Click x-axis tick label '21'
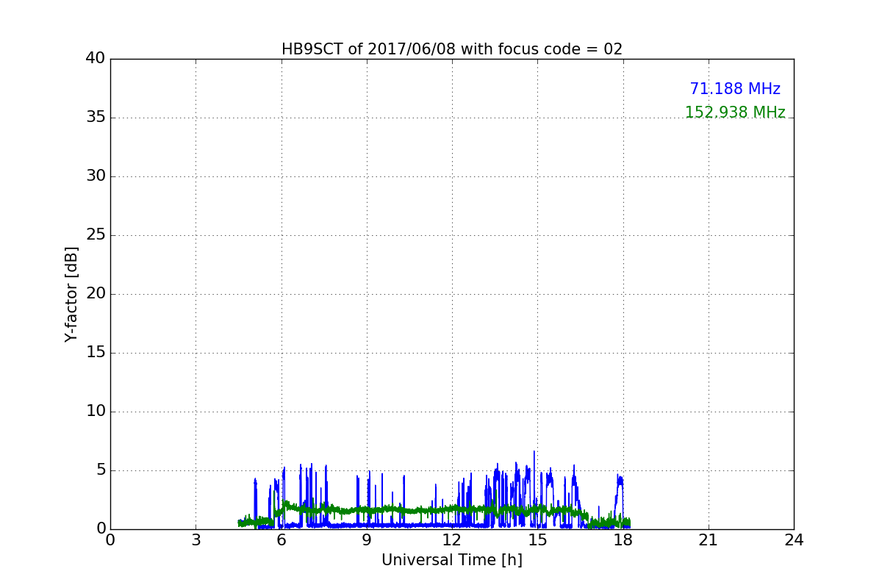 click(709, 539)
